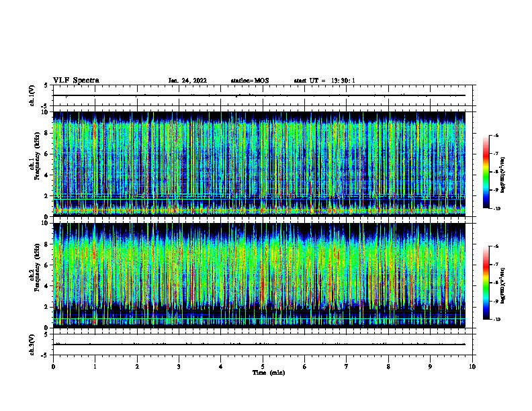Click the ch.1 color bar log(PSD) unit label
Viewport: 532px width, 411px height.
[x=503, y=175]
